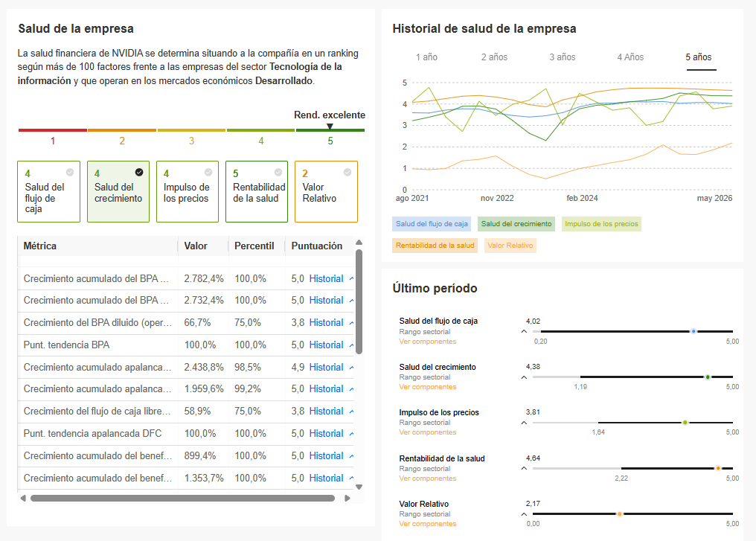The width and height of the screenshot is (756, 541).
Task: Collapse the Impulso de los precios sector range
Action: (x=524, y=423)
